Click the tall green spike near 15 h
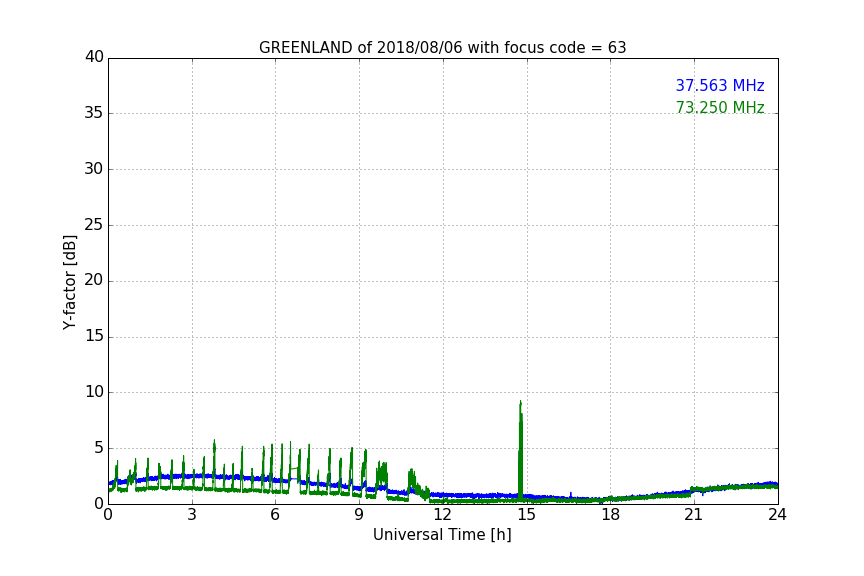864x576 pixels. click(x=520, y=449)
